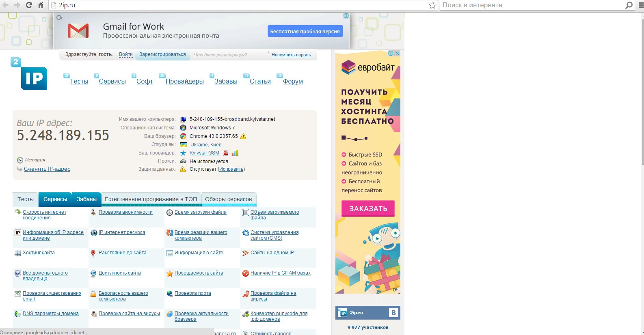Image resolution: width=644 pixels, height=335 pixels.
Task: Click the Gmail envelope logo
Action: (x=78, y=31)
